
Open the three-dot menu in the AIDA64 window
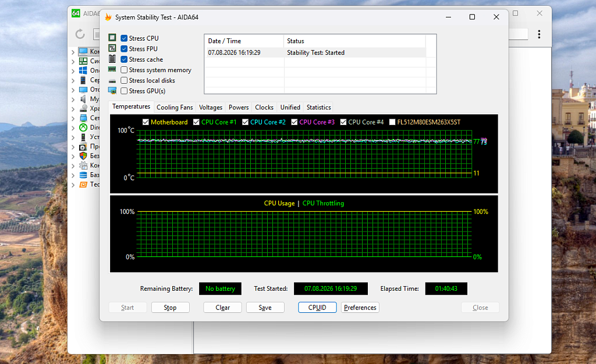click(x=539, y=34)
